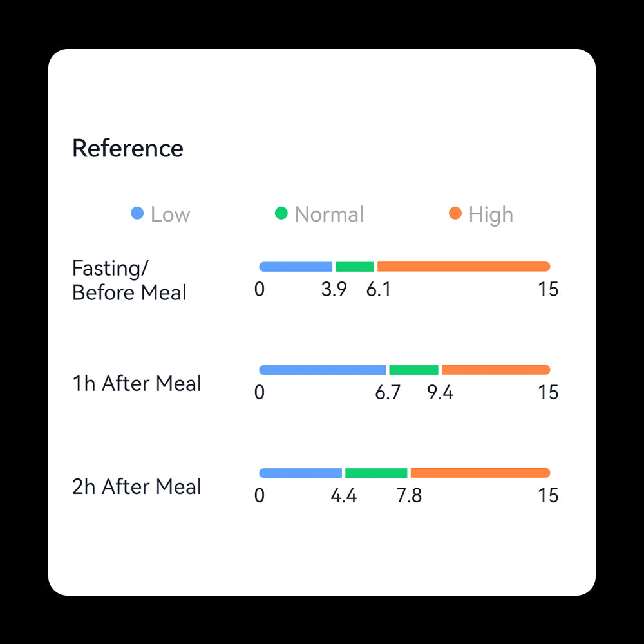Click the blue low segment of Fasting bar
The height and width of the screenshot is (644, 644).
[x=296, y=267]
